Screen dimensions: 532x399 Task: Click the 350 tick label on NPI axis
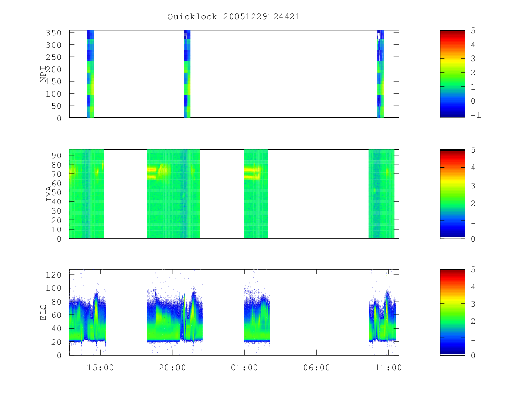[54, 32]
